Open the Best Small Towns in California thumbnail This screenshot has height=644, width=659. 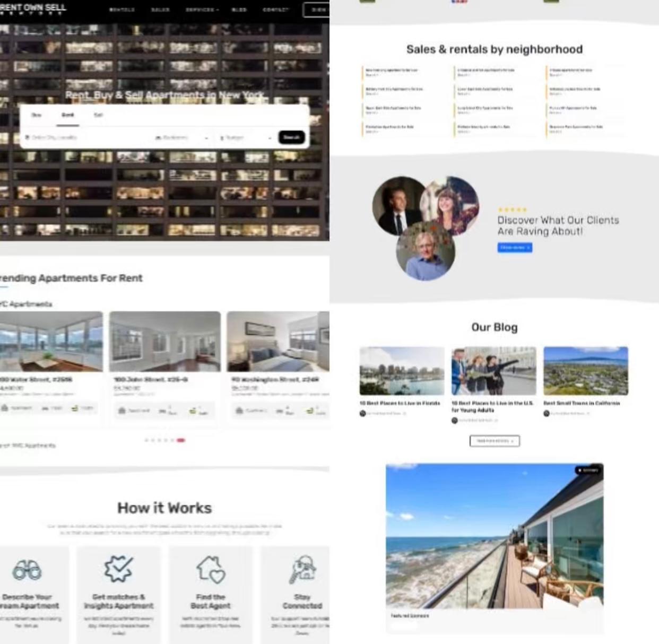click(x=585, y=371)
